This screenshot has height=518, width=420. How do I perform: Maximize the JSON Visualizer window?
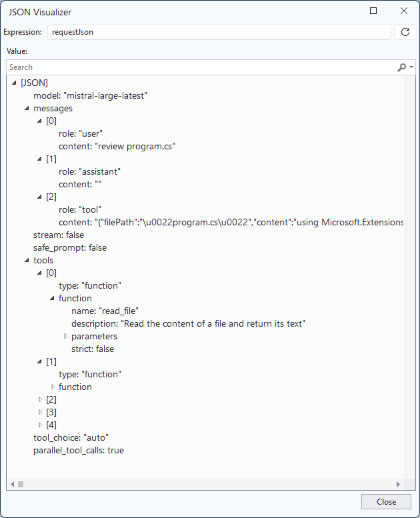click(x=373, y=11)
